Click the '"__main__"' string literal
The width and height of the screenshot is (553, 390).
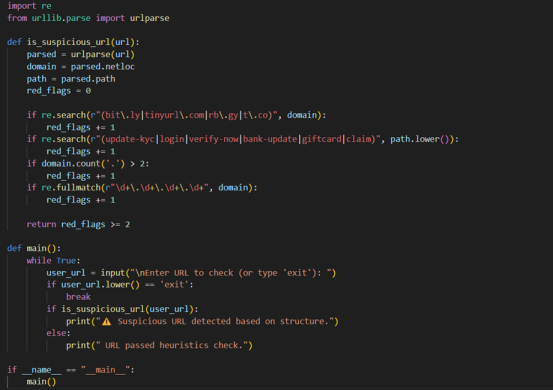click(x=105, y=370)
